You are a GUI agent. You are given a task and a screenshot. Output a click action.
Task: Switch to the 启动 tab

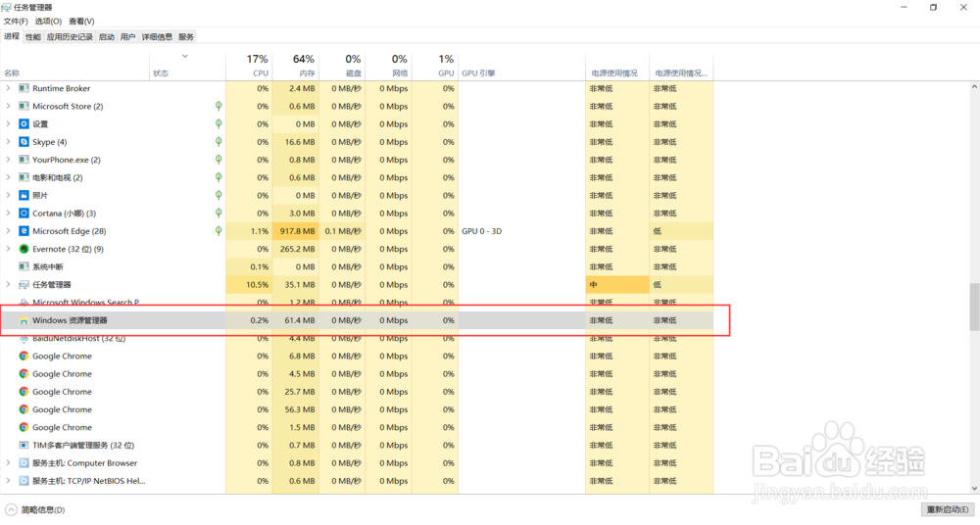pyautogui.click(x=106, y=37)
